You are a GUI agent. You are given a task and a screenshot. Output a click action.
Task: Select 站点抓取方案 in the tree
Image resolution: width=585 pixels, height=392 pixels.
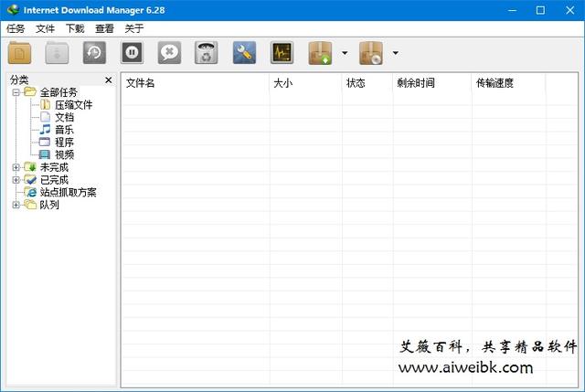click(x=68, y=192)
